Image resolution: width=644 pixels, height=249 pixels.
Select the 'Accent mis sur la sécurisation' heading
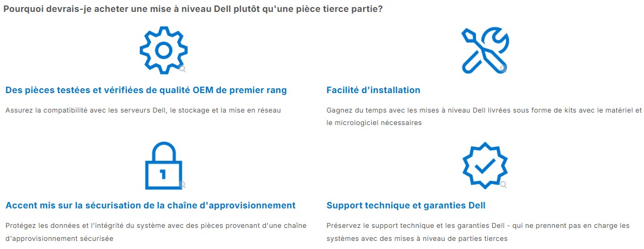(x=151, y=205)
